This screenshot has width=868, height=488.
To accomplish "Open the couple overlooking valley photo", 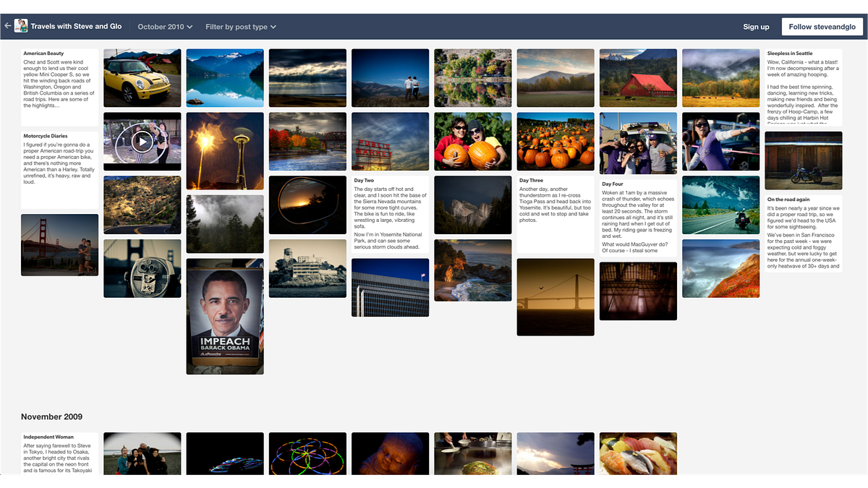I will 390,78.
